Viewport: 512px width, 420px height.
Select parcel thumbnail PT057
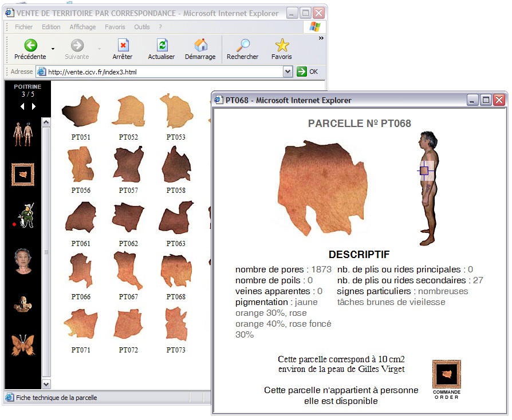coord(128,164)
